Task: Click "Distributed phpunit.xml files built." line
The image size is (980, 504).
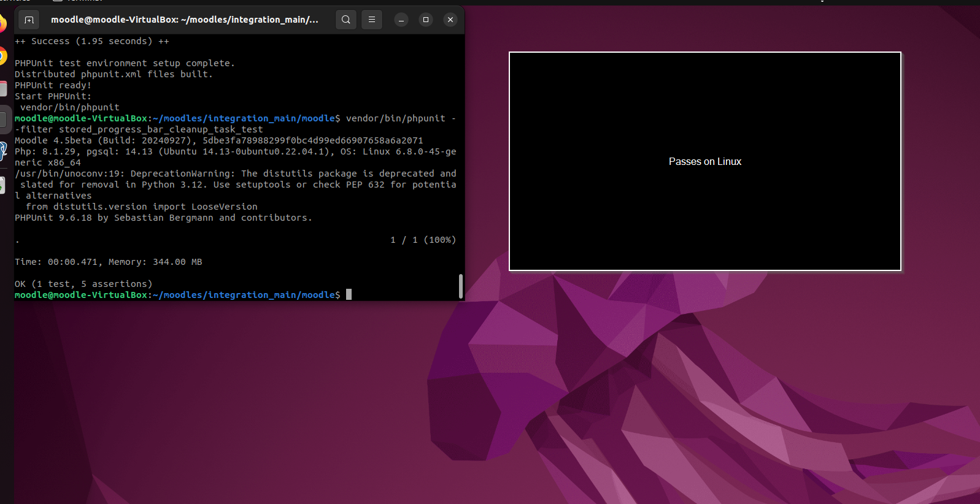Action: pyautogui.click(x=114, y=74)
